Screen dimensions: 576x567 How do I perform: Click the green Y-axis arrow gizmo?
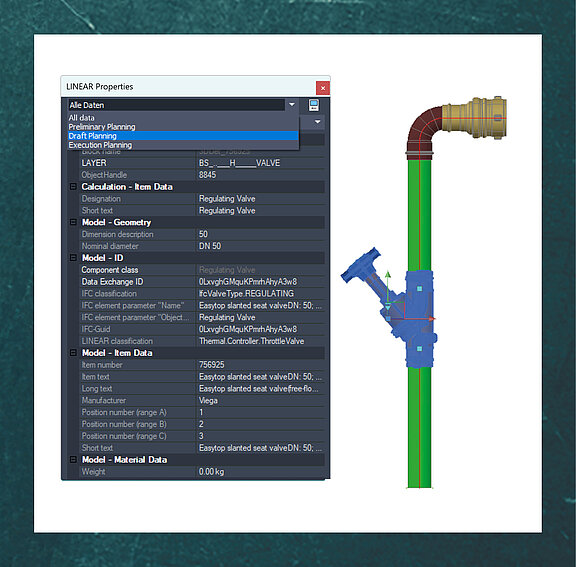tap(388, 274)
